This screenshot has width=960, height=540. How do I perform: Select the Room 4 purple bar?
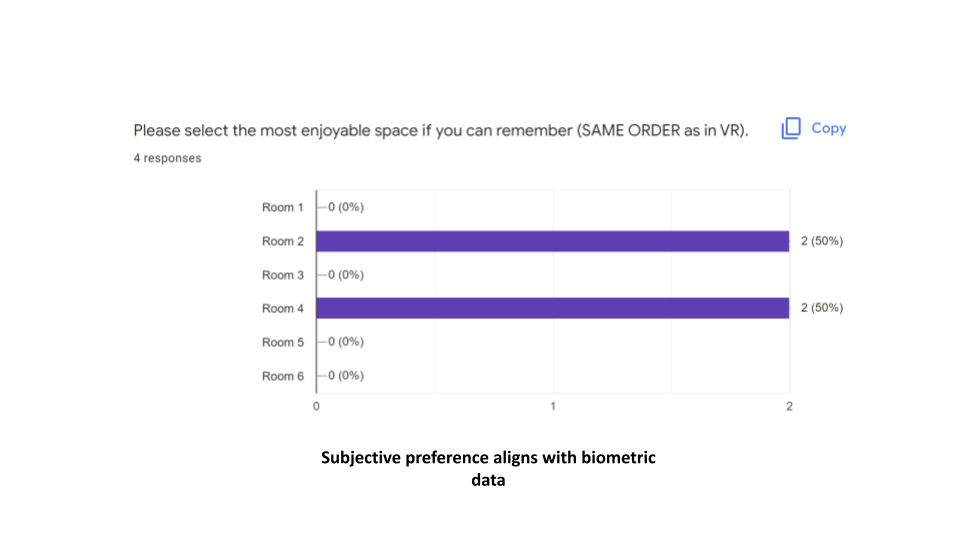pyautogui.click(x=553, y=308)
